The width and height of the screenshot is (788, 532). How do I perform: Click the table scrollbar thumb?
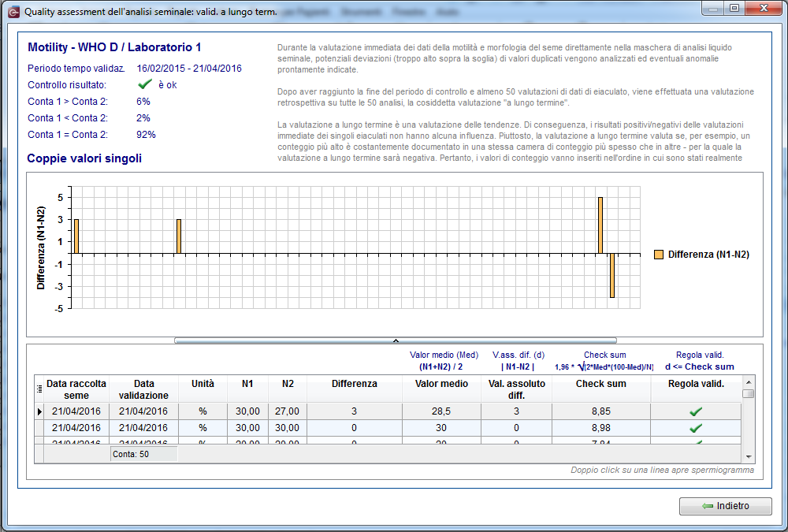[749, 394]
